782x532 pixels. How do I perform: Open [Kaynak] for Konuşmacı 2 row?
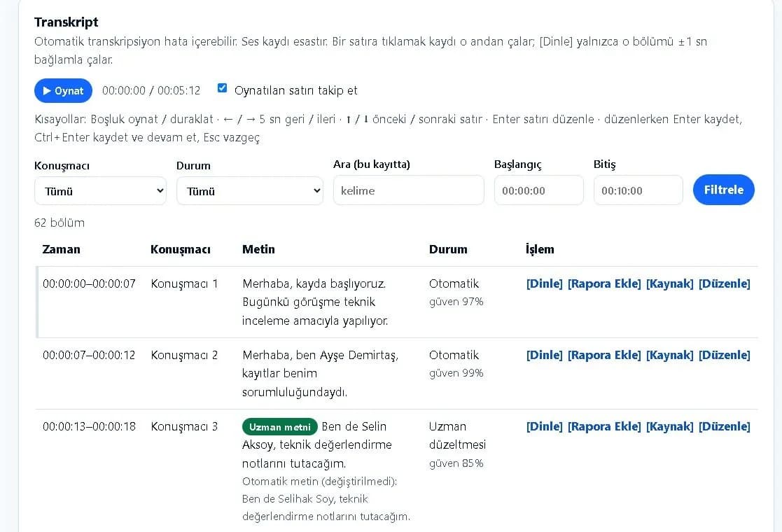point(669,355)
